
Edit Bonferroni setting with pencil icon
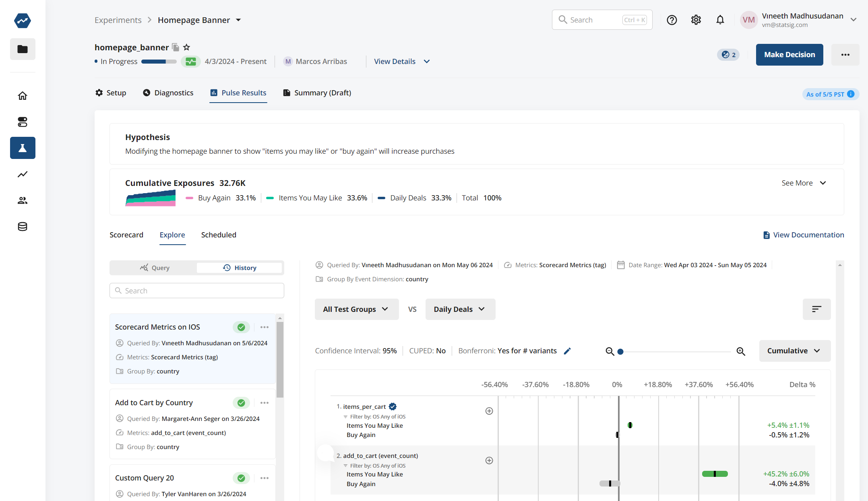pos(567,351)
